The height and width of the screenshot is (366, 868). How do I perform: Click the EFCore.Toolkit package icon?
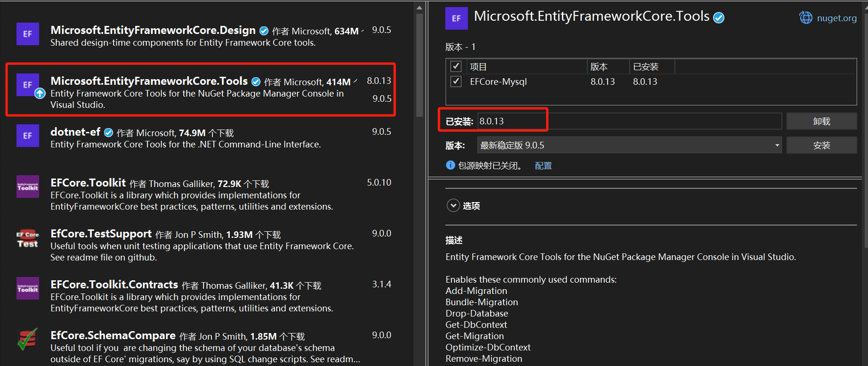tap(28, 187)
